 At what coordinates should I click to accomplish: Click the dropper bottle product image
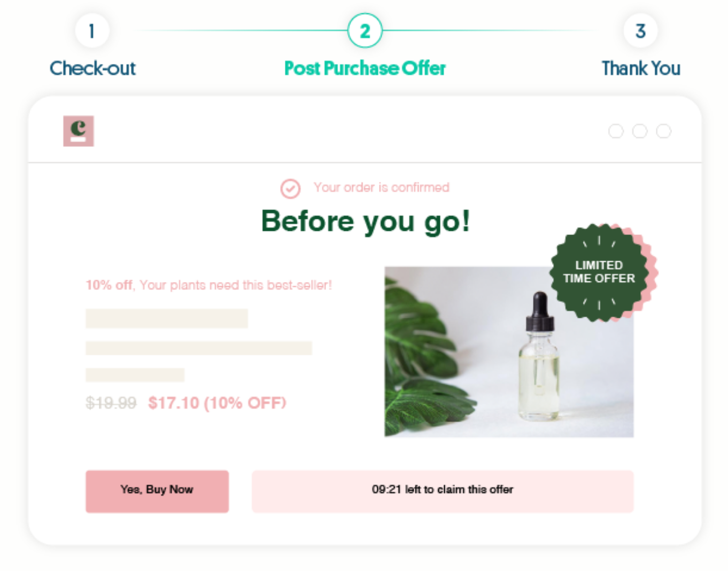coord(509,352)
